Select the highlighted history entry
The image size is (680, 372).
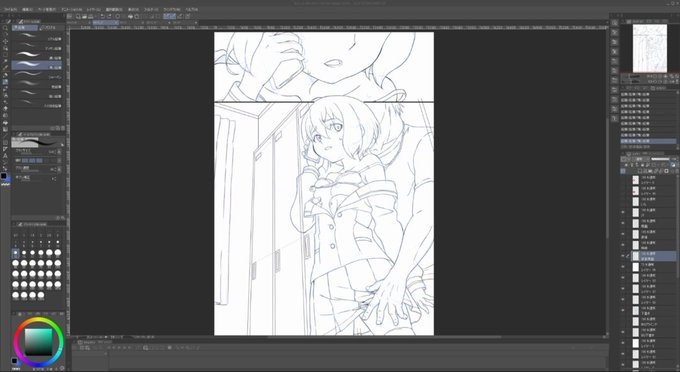pos(648,141)
